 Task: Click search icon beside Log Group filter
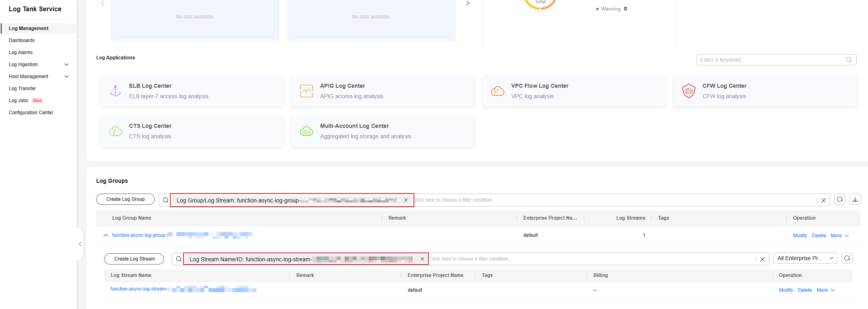(166, 200)
